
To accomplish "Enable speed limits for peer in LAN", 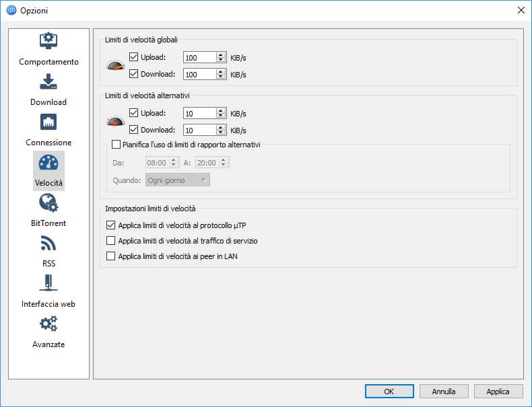I will point(110,256).
